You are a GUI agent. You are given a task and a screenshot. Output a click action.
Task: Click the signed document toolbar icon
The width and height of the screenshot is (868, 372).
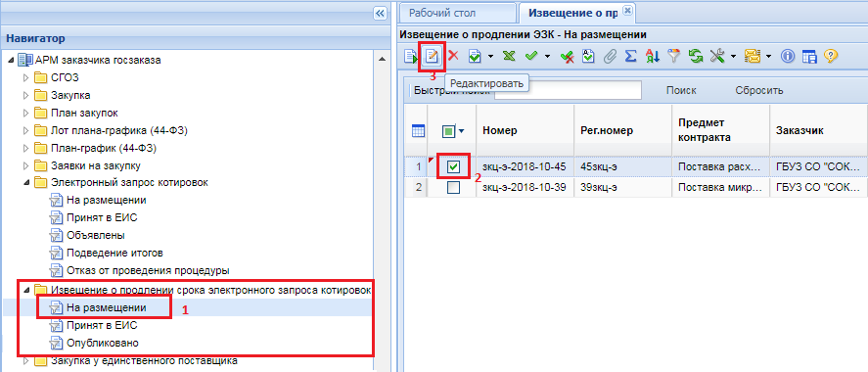click(x=588, y=56)
